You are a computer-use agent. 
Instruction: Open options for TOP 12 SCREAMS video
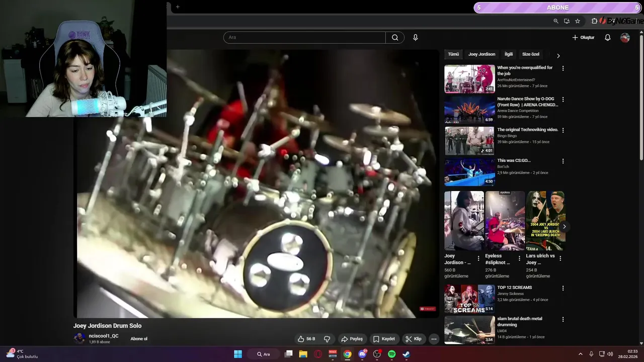pos(563,288)
